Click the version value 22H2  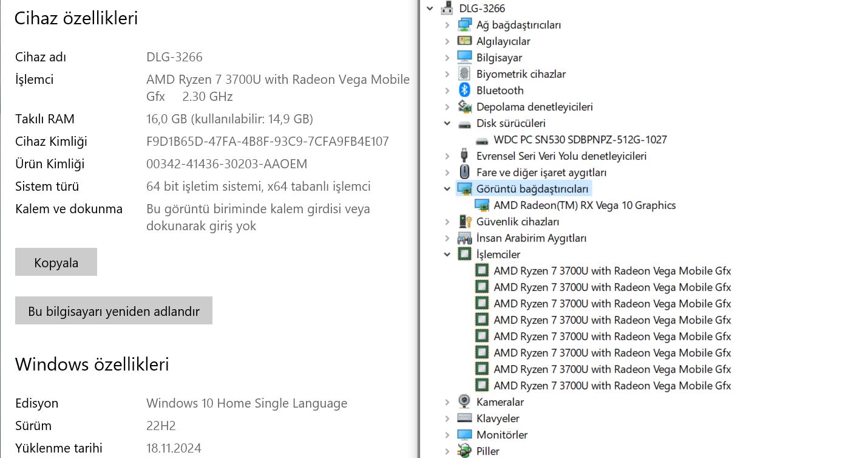pyautogui.click(x=161, y=426)
